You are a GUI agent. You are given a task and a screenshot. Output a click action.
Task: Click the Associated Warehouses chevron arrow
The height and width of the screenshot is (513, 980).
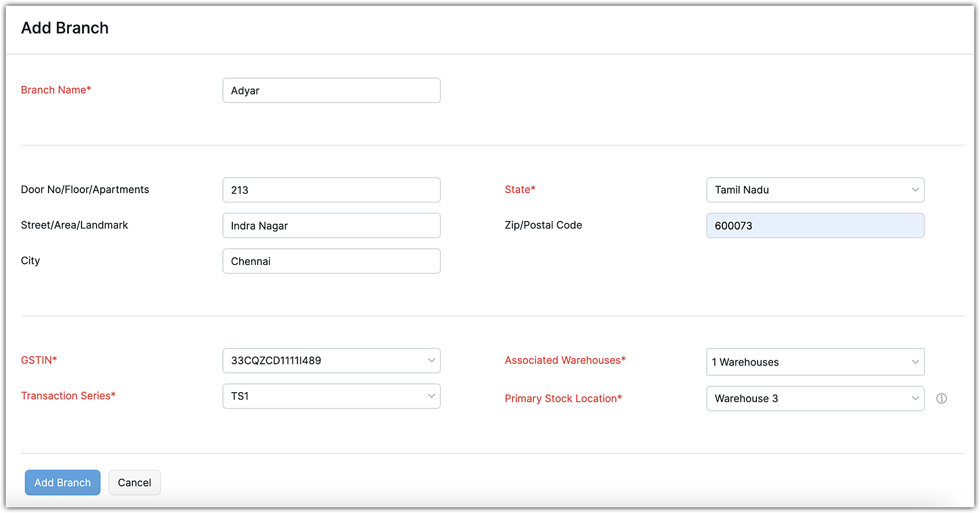click(915, 362)
